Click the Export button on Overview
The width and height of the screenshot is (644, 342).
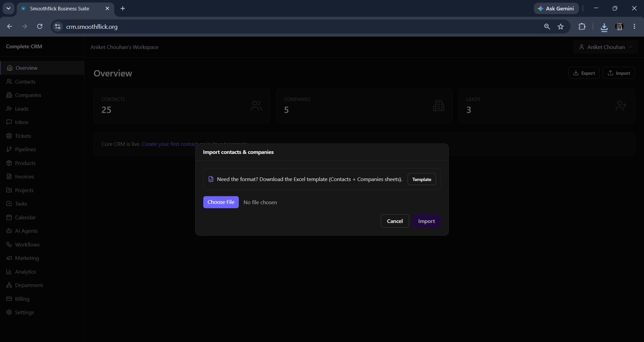584,73
